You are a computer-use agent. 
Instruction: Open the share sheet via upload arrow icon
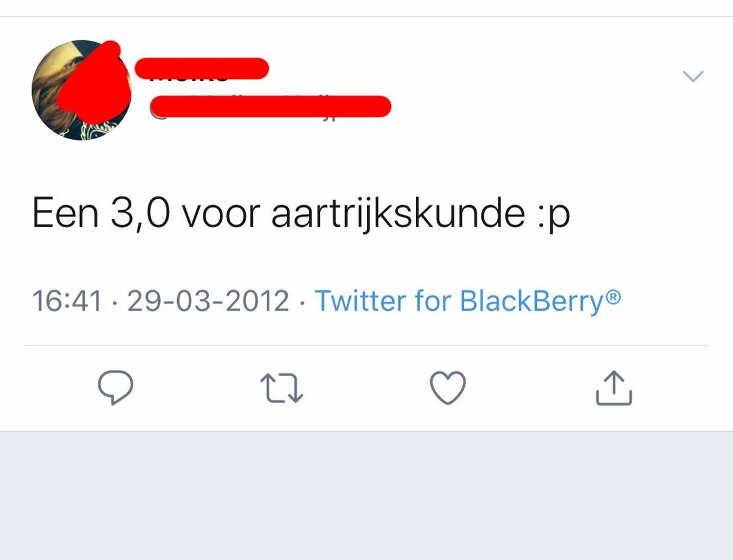[614, 388]
